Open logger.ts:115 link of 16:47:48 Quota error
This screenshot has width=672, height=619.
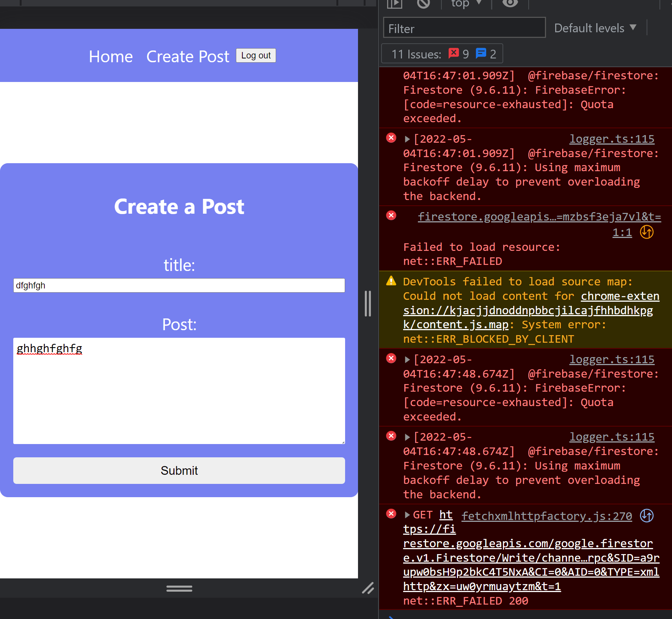612,359
